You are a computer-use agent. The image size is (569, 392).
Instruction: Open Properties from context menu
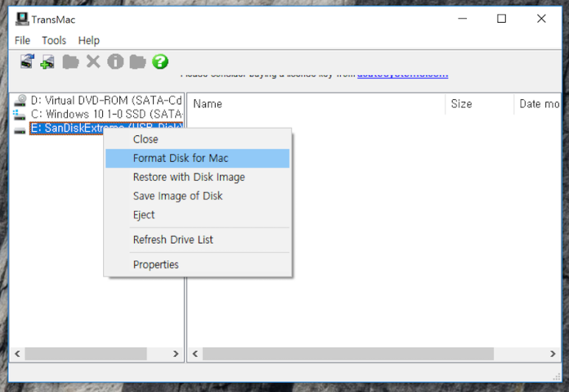[x=197, y=264]
